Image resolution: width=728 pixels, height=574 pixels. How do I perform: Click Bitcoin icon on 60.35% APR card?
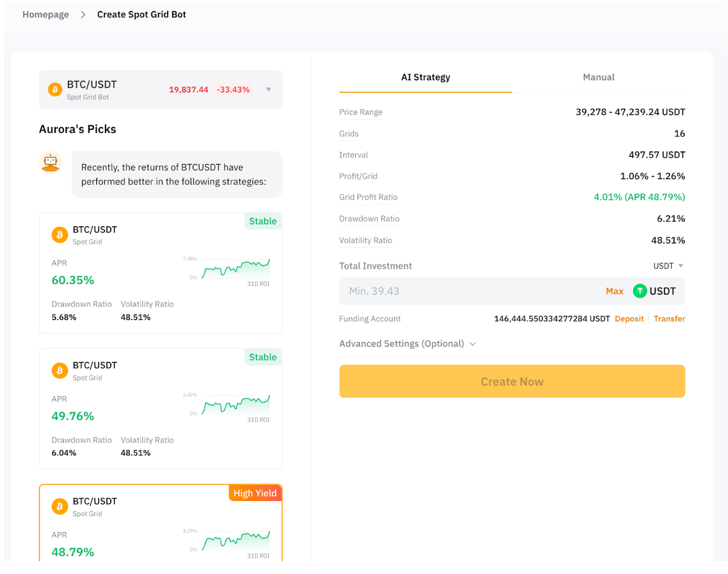(x=60, y=235)
